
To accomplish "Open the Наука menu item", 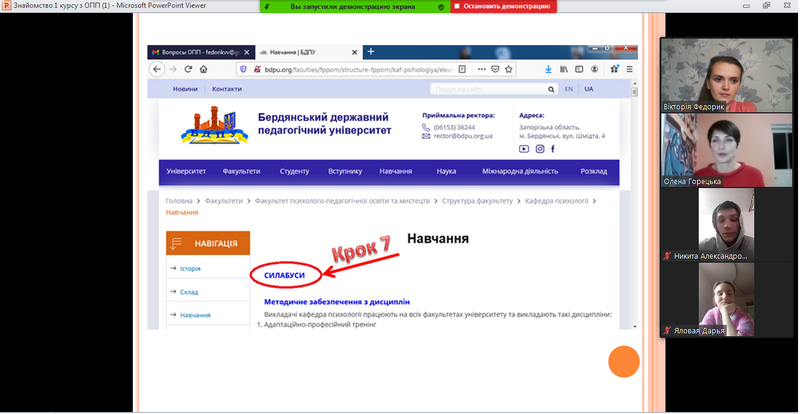I will tap(446, 172).
